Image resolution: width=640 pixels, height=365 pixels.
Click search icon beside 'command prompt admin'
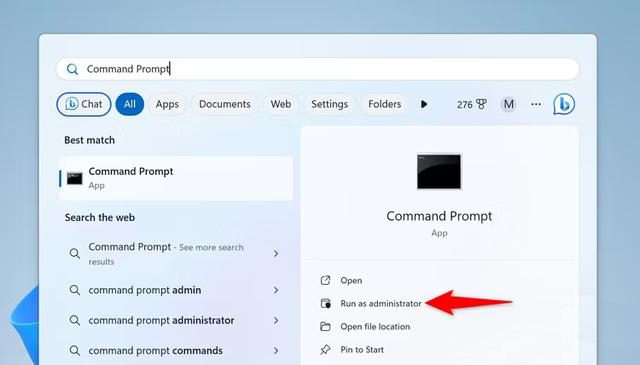[74, 290]
